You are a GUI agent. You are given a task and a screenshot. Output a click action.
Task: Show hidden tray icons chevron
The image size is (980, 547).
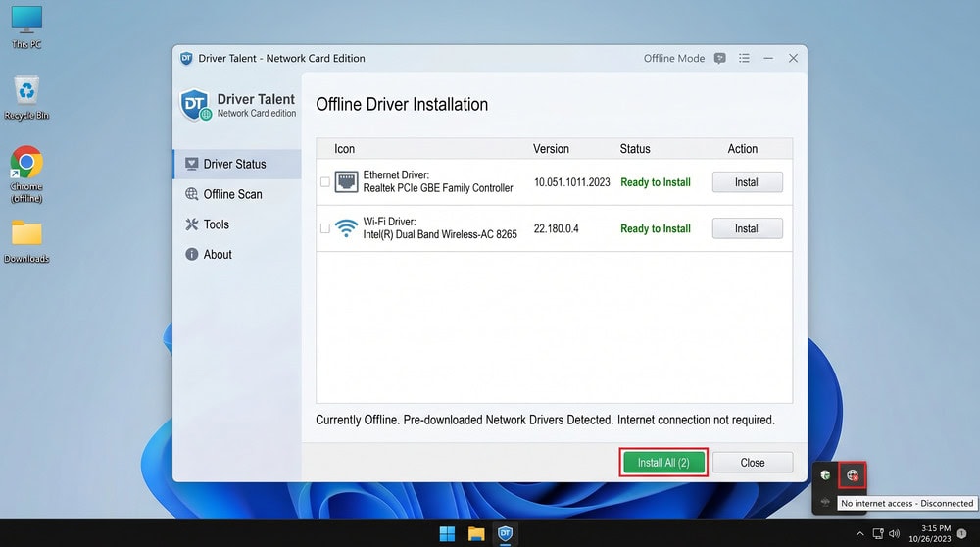coord(860,534)
